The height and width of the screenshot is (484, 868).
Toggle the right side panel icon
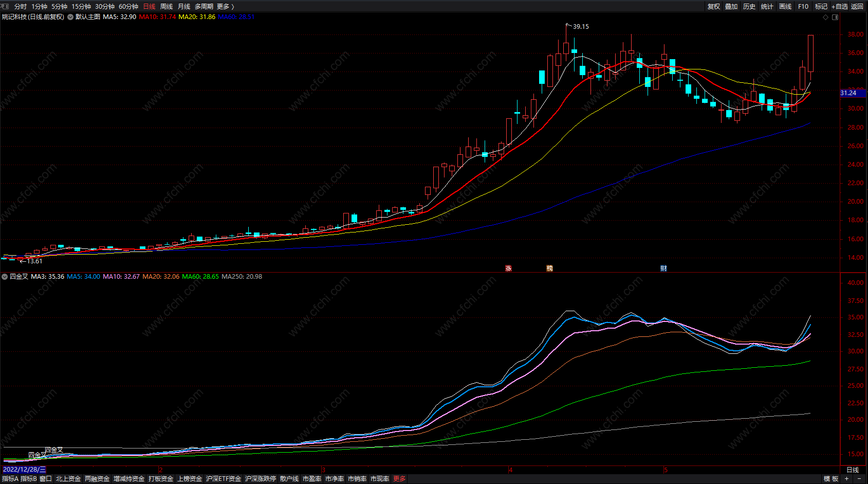click(835, 17)
